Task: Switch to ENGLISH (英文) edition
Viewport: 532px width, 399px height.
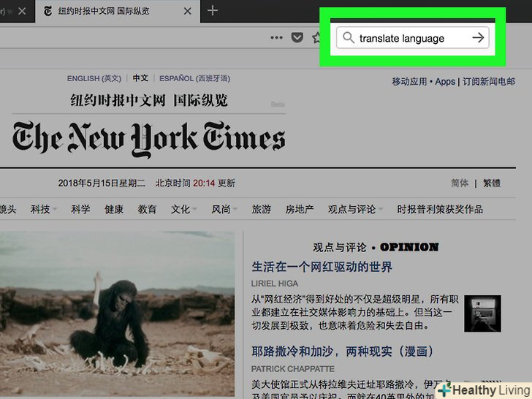Action: pyautogui.click(x=94, y=78)
